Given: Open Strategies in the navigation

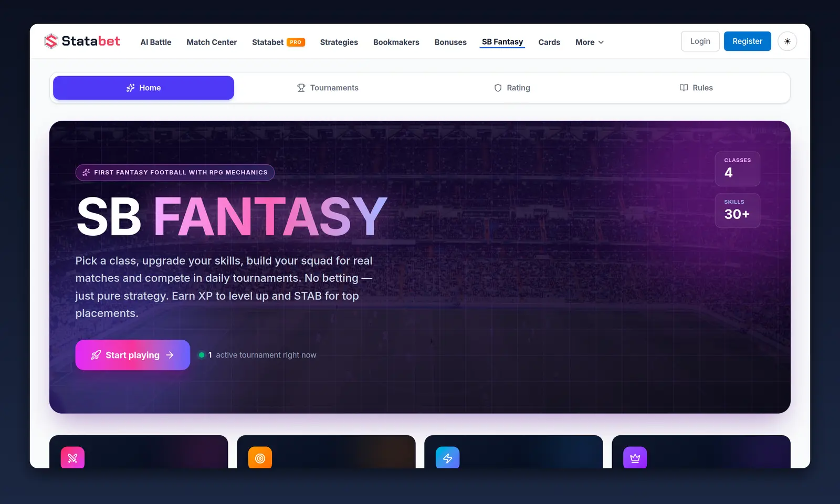Looking at the screenshot, I should pos(339,42).
